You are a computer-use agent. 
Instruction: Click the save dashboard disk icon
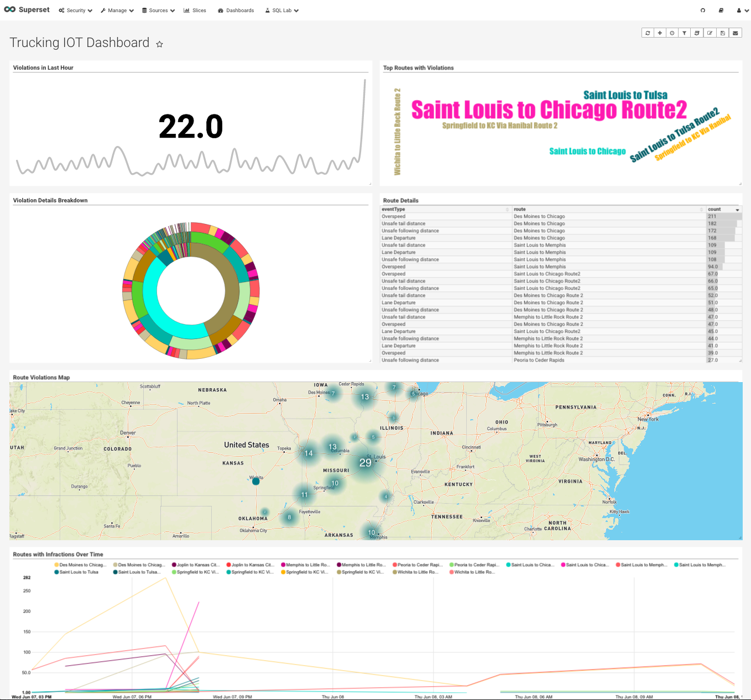[x=722, y=33]
